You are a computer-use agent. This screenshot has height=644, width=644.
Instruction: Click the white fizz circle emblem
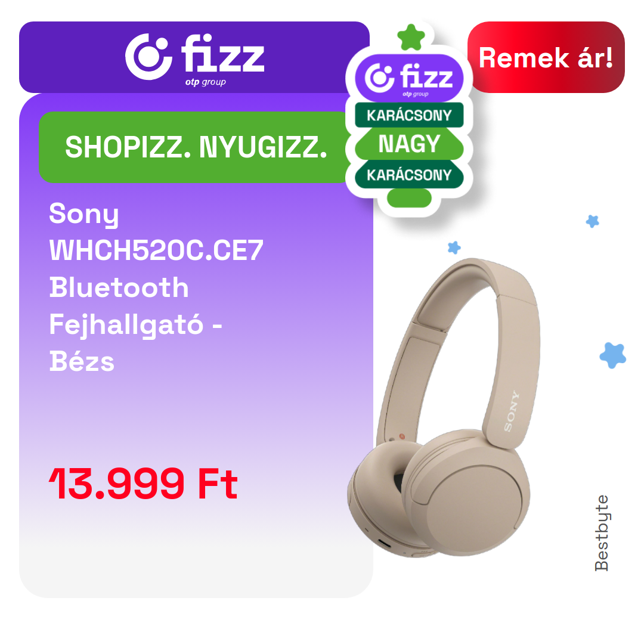point(148,57)
